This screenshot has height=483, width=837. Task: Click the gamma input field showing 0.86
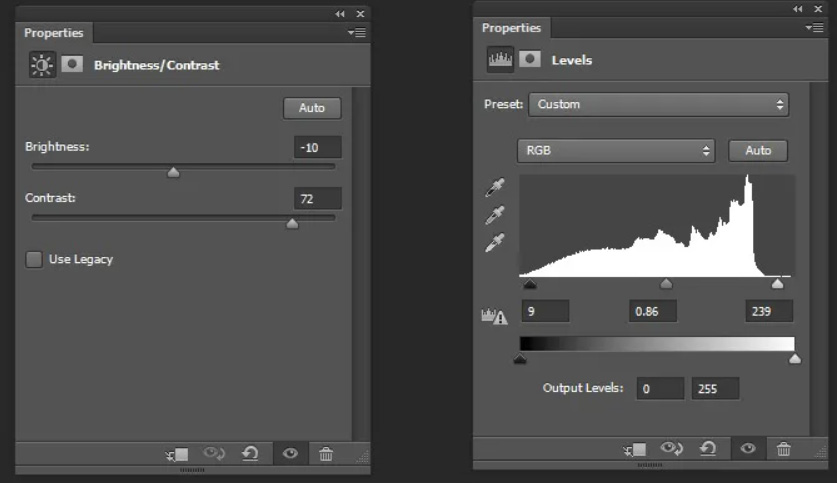(653, 311)
